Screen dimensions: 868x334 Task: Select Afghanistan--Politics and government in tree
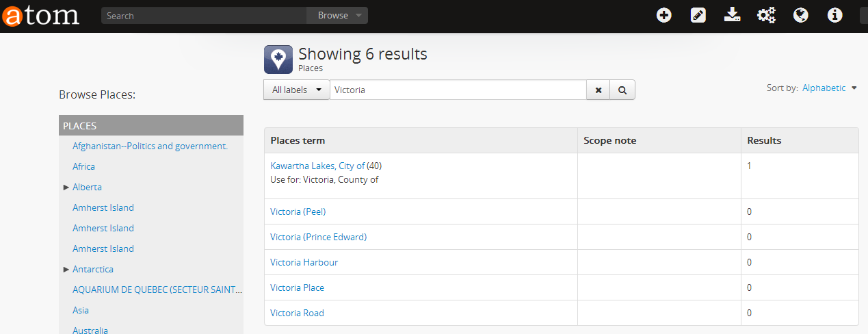coord(150,146)
